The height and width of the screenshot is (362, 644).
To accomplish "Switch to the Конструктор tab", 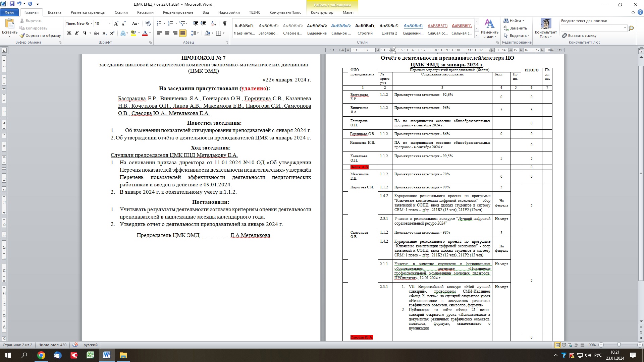I will (322, 12).
